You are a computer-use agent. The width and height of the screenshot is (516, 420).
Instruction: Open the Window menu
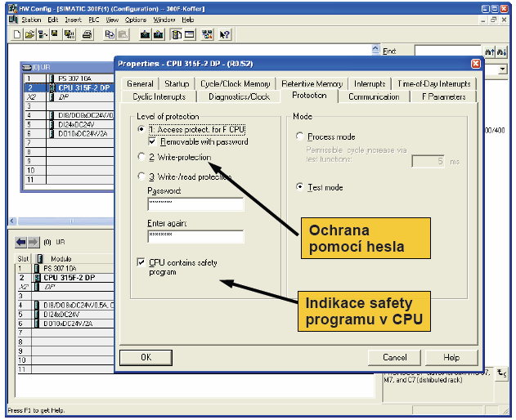click(x=164, y=20)
